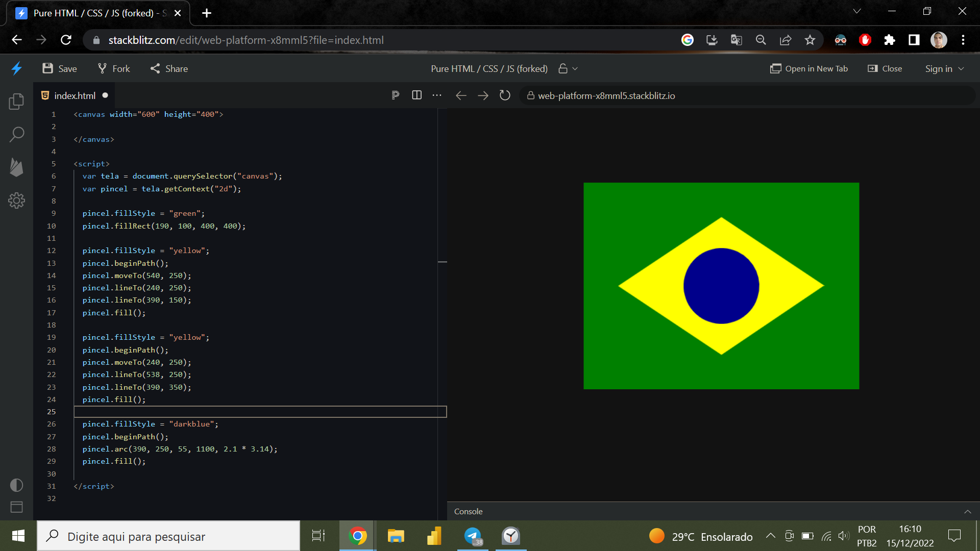This screenshot has height=551, width=980.
Task: Open Chrome three-dot menu
Action: (963, 40)
